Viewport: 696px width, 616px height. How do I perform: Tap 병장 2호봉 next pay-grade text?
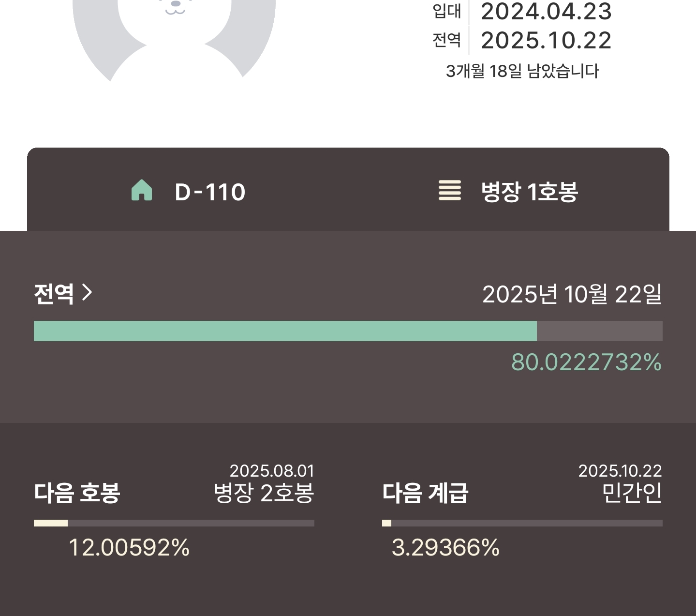pos(264,493)
